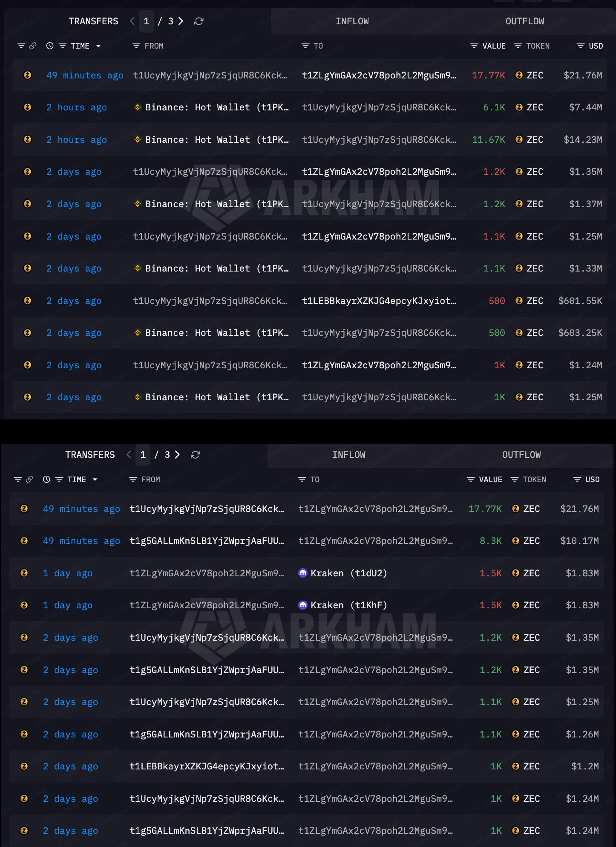Go to previous page in upper Transfers table
Image resolution: width=616 pixels, height=847 pixels.
click(132, 21)
